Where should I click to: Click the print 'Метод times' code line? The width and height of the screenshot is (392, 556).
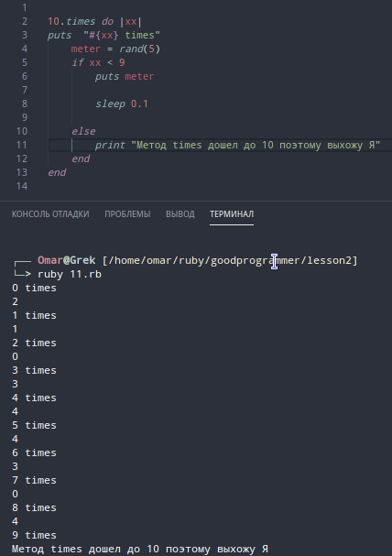(x=237, y=145)
